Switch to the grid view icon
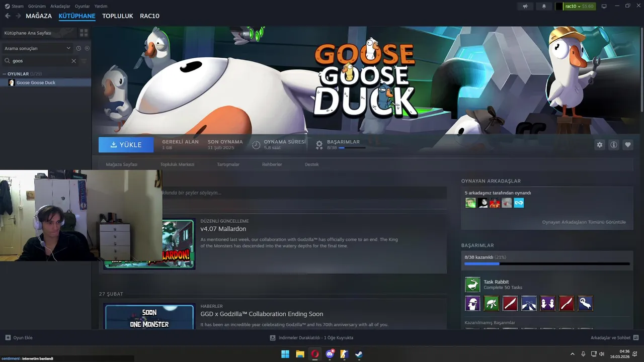The width and height of the screenshot is (644, 362). pyautogui.click(x=84, y=33)
